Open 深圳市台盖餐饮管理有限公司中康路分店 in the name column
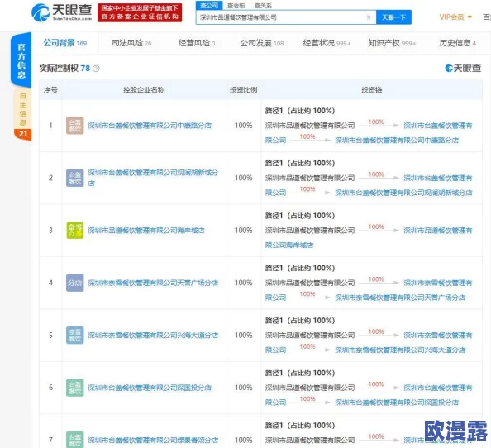Viewport: 491px width, 448px height. point(150,126)
